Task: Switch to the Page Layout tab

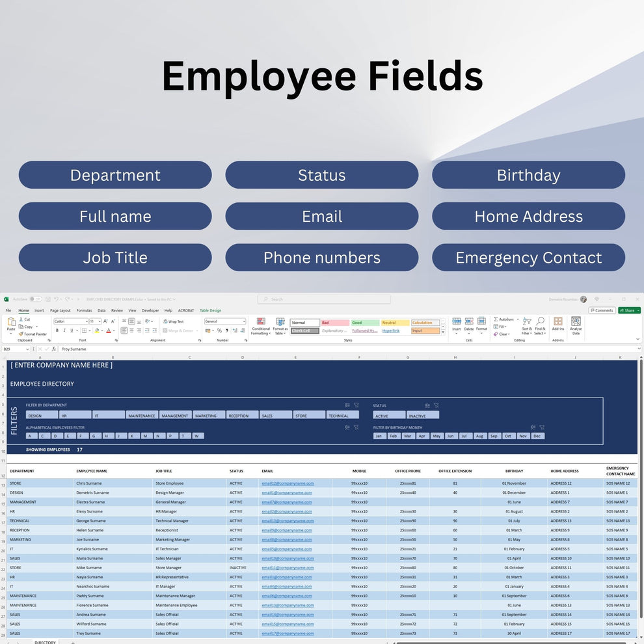Action: coord(60,310)
